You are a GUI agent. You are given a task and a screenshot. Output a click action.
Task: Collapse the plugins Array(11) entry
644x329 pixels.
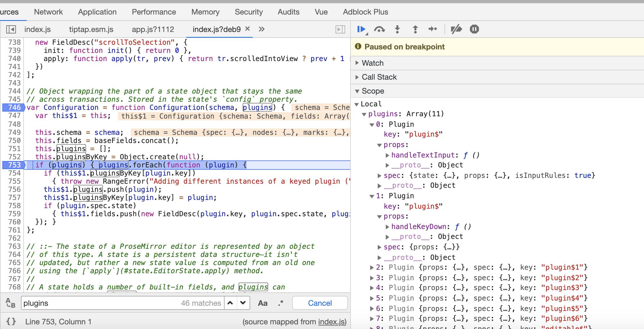pos(364,114)
